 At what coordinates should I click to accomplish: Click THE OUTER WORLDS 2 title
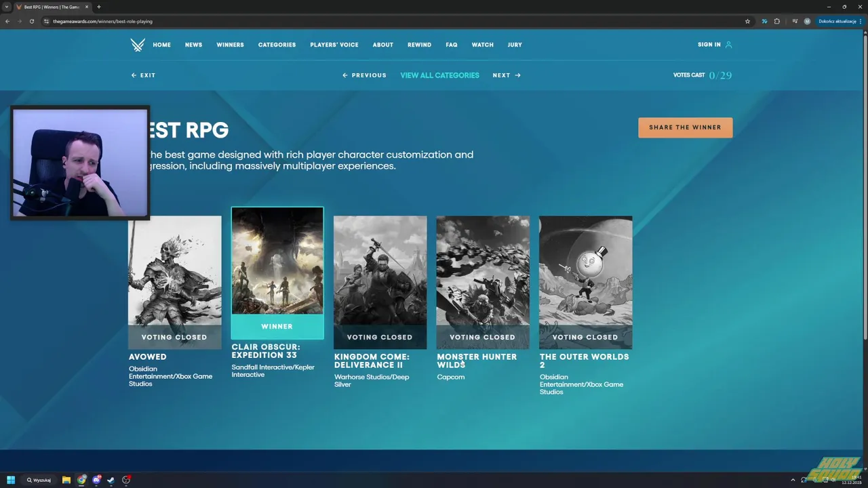tap(584, 361)
